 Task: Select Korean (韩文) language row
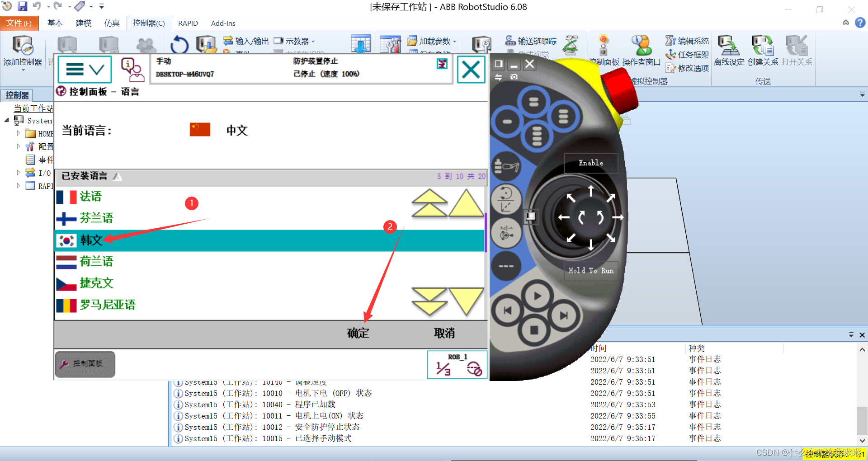(269, 240)
